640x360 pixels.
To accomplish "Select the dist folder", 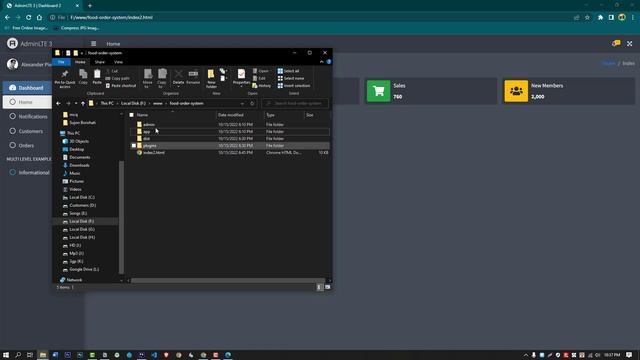I will click(x=146, y=139).
